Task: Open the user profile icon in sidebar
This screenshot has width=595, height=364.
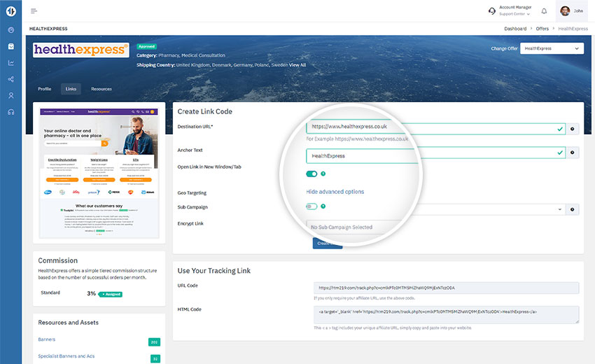Action: (x=10, y=95)
